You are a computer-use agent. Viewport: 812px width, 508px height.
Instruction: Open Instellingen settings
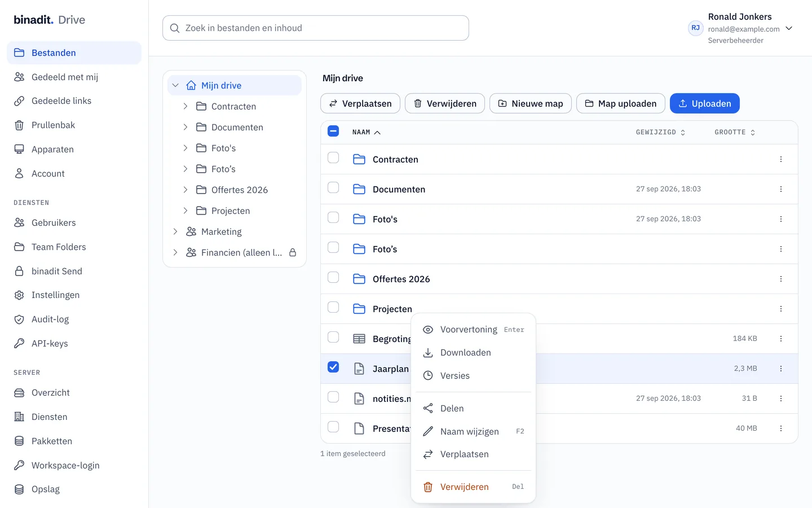coord(74,295)
